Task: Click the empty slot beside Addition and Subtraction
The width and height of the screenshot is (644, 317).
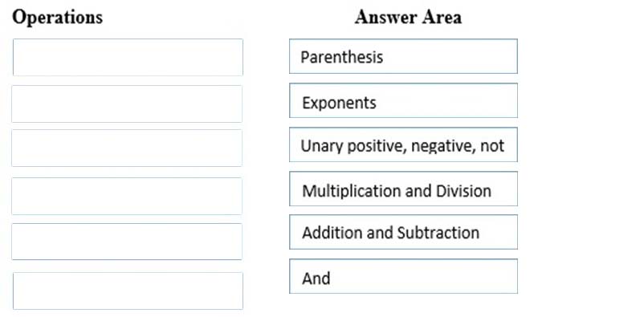Action: tap(127, 242)
